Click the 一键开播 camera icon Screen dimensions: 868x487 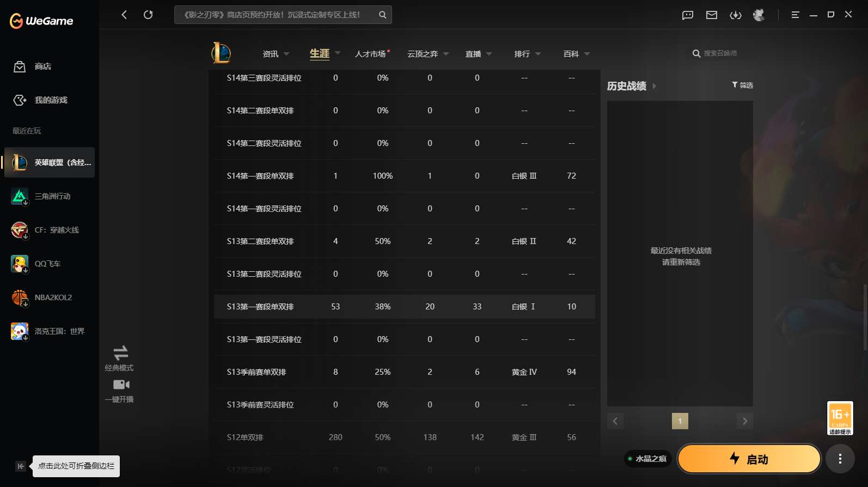[121, 385]
